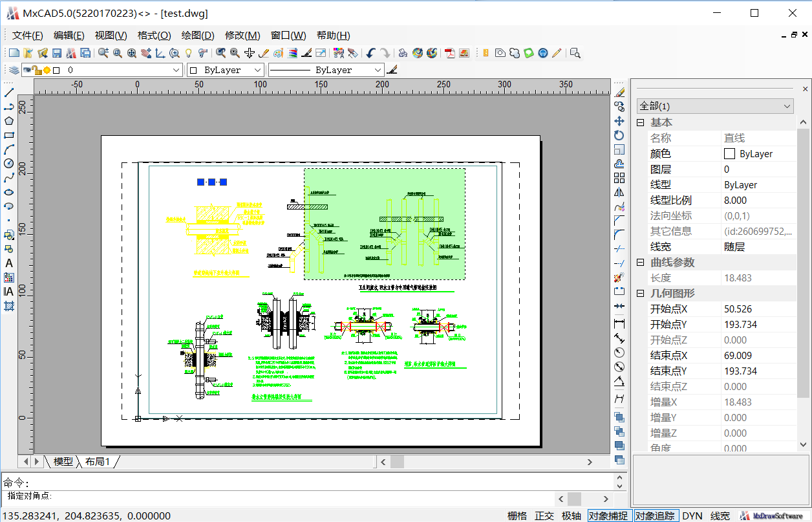Toggle 正交 ortho mode in status bar

(544, 516)
